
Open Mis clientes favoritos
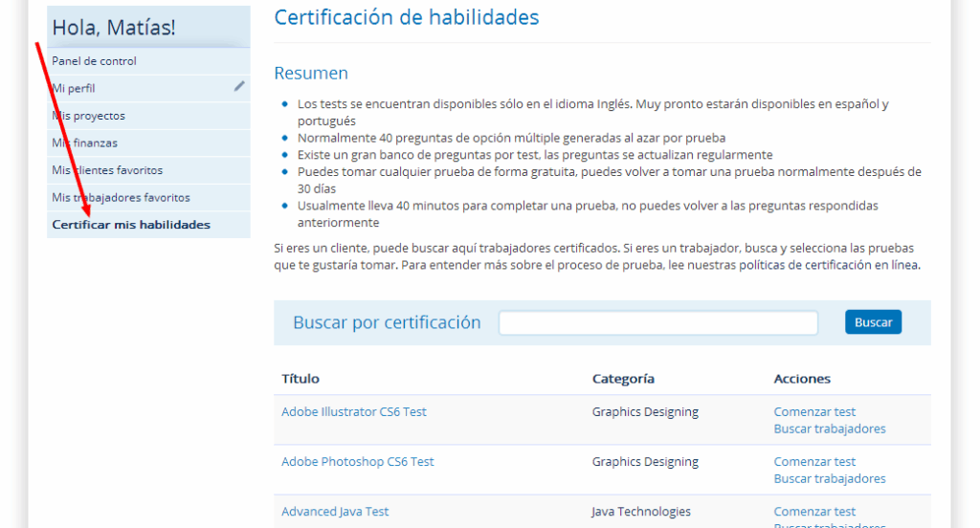107,170
